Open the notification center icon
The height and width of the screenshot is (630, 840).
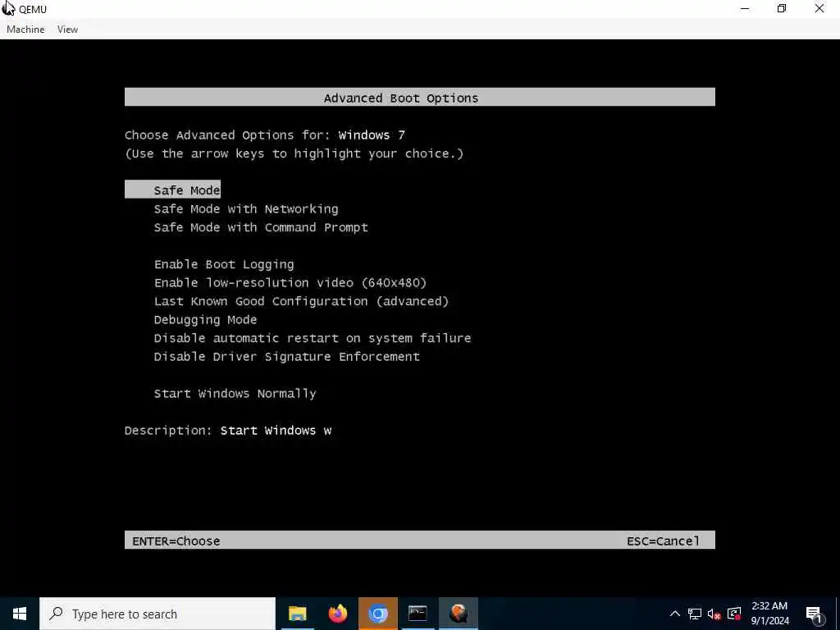(814, 614)
